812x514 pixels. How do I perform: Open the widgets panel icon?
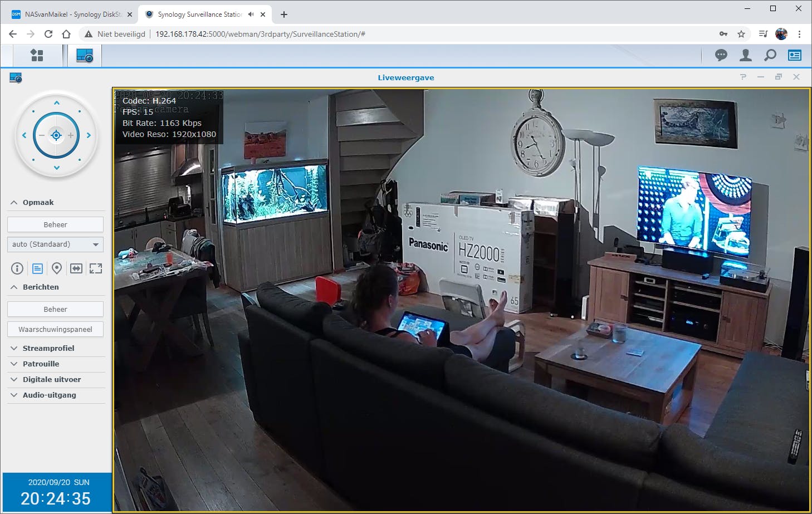click(795, 55)
